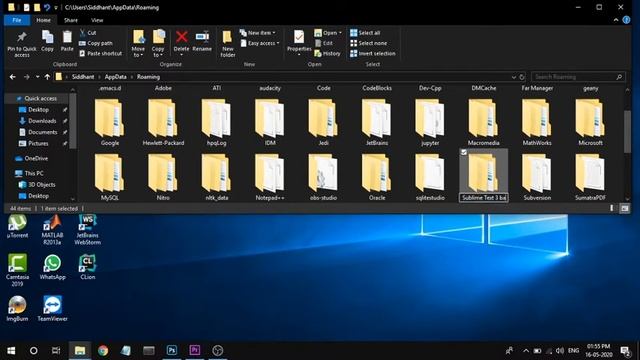The image size is (640, 360).
Task: Select the Notepad++ folder
Action: click(270, 177)
